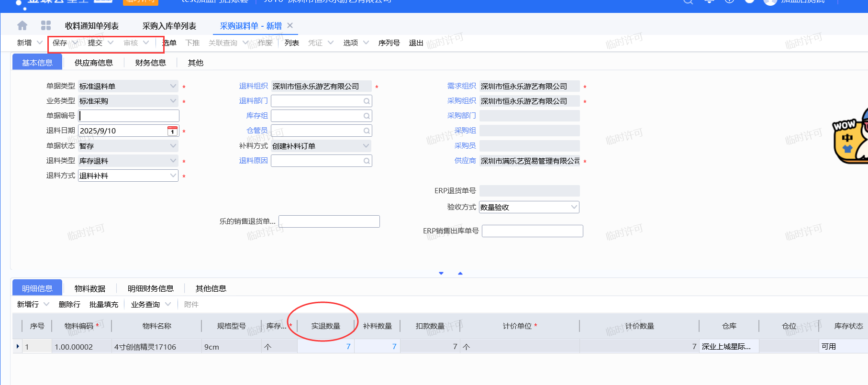Screen dimensions: 868x385
Task: Open the 验收方式 dropdown
Action: click(x=574, y=207)
